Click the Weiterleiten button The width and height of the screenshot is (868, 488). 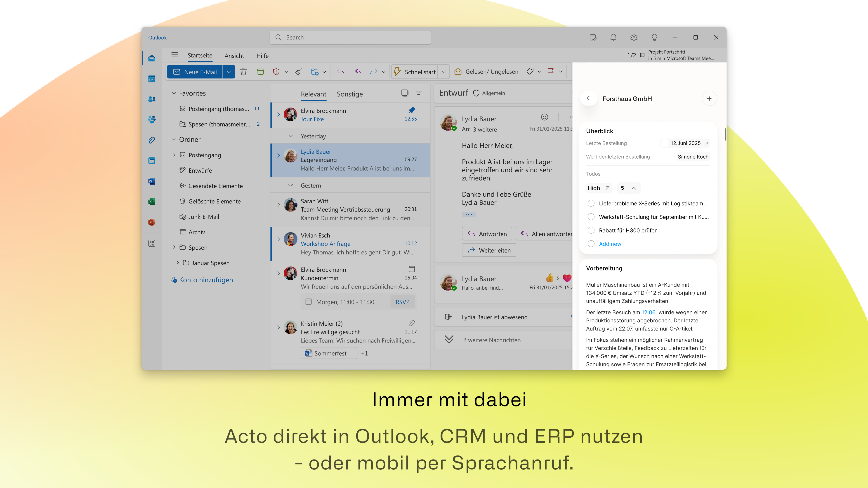(x=488, y=250)
